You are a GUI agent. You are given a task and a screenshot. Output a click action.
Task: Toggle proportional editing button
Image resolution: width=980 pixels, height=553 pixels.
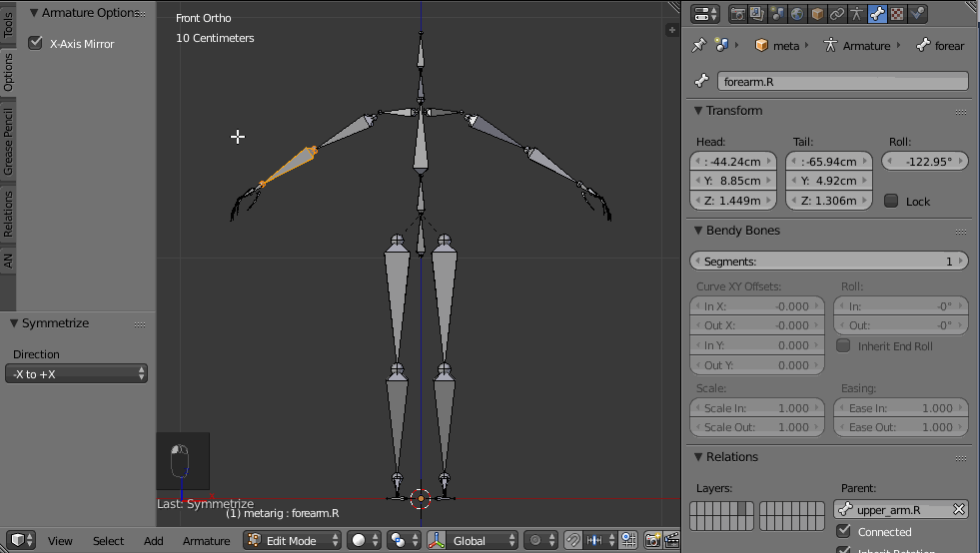coord(541,540)
